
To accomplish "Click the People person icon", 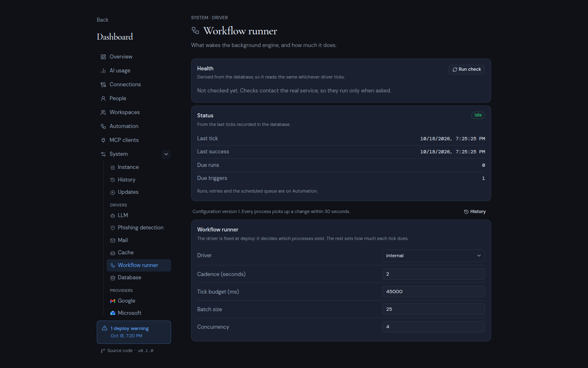I will pos(103,99).
